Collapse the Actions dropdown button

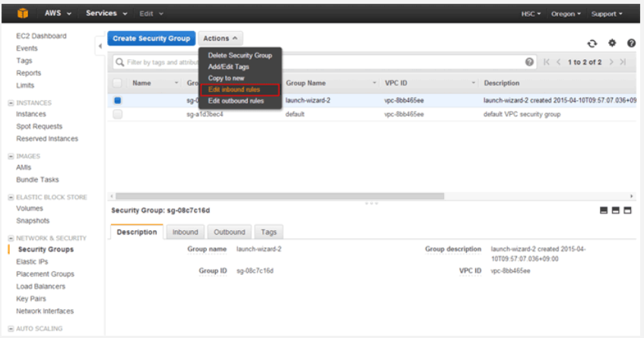coord(220,38)
